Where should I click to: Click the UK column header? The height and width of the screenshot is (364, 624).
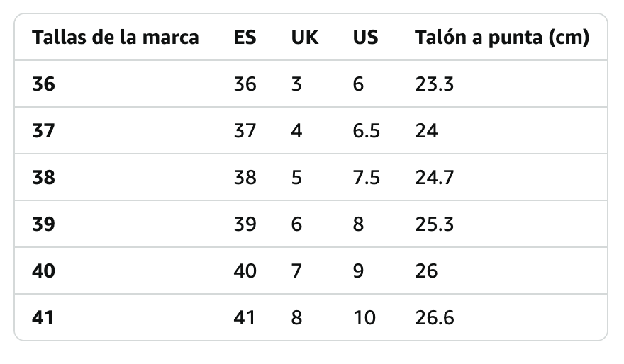tap(305, 38)
